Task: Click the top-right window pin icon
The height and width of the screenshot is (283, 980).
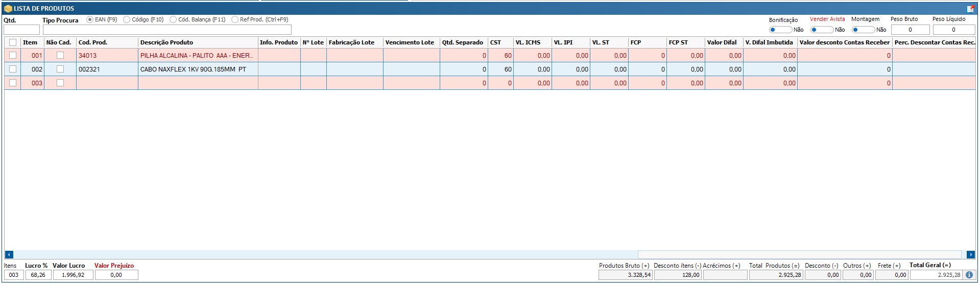Action: [970, 9]
